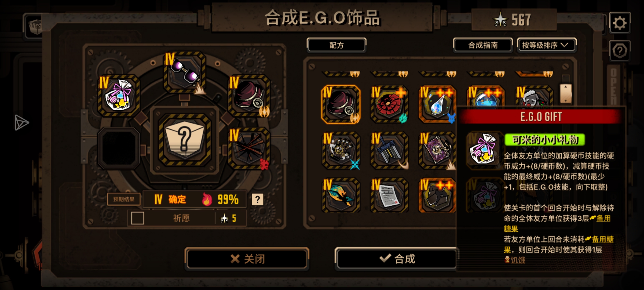
Task: Select the sunglasses gift in fusion slot
Action: coord(185,72)
